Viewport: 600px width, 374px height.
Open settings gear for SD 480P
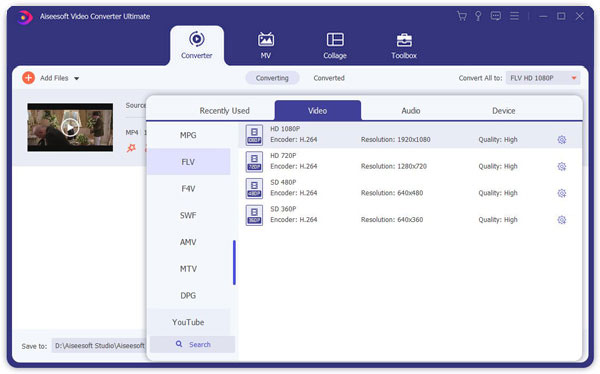coord(562,193)
